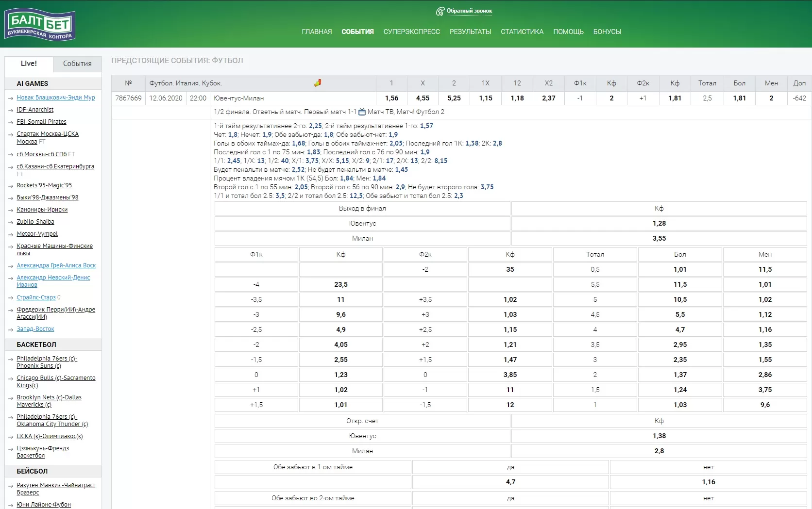
Task: Click the callback phone icon
Action: pyautogui.click(x=440, y=11)
